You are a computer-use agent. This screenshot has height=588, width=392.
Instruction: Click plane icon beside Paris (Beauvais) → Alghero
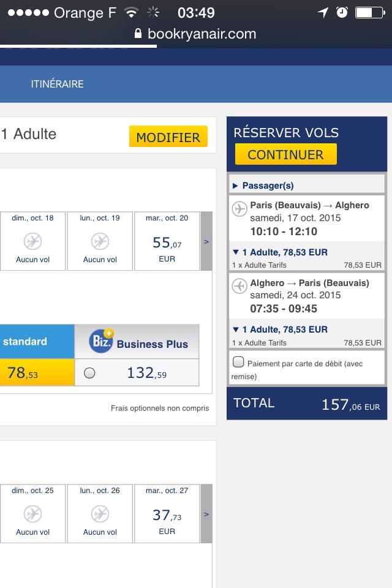click(239, 209)
